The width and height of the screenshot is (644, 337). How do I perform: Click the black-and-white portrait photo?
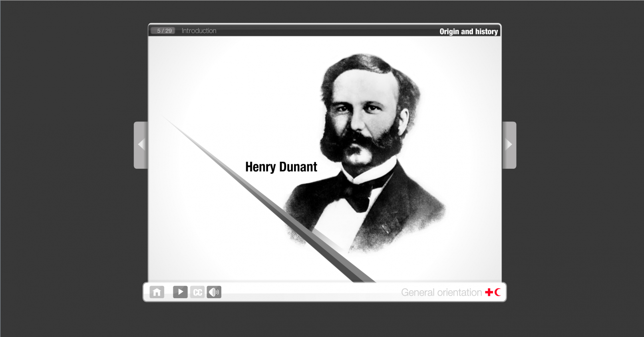pyautogui.click(x=368, y=120)
